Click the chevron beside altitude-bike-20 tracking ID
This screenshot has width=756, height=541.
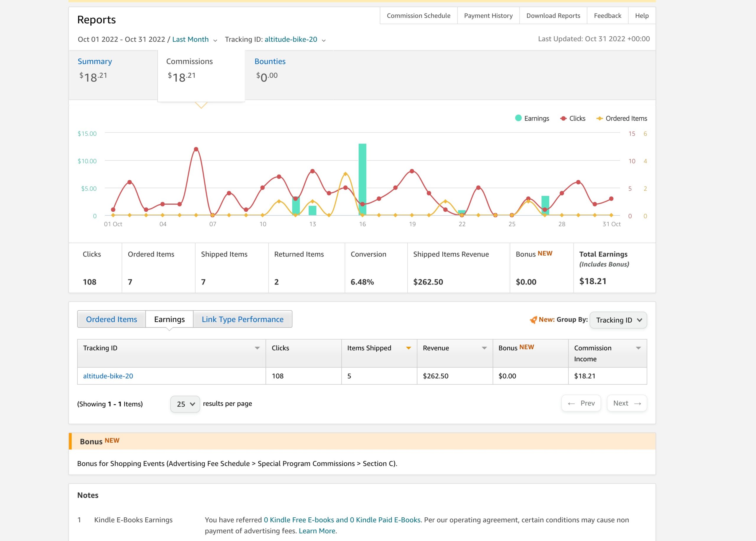(324, 40)
